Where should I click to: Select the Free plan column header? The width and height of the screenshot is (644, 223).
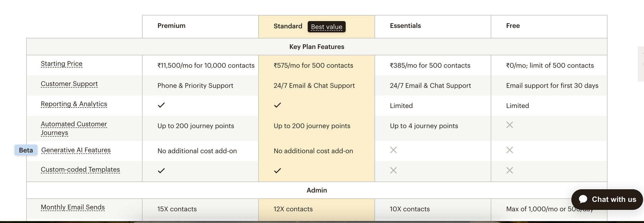(513, 25)
